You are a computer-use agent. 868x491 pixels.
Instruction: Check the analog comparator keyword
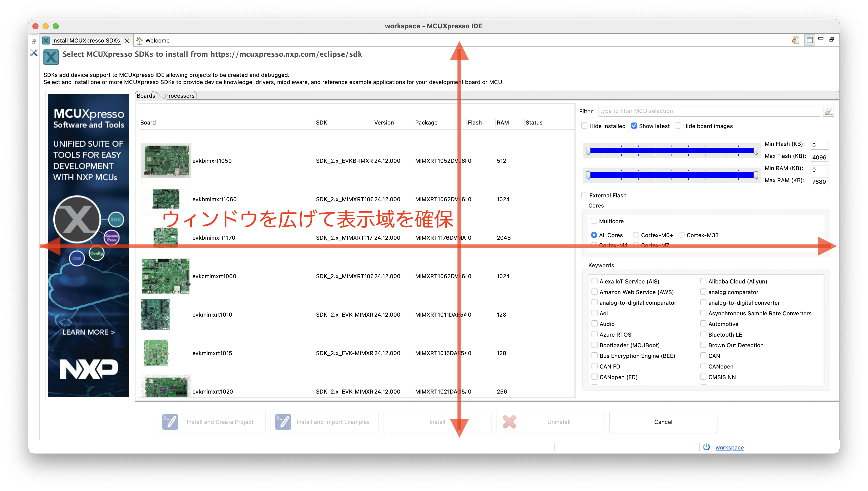703,292
